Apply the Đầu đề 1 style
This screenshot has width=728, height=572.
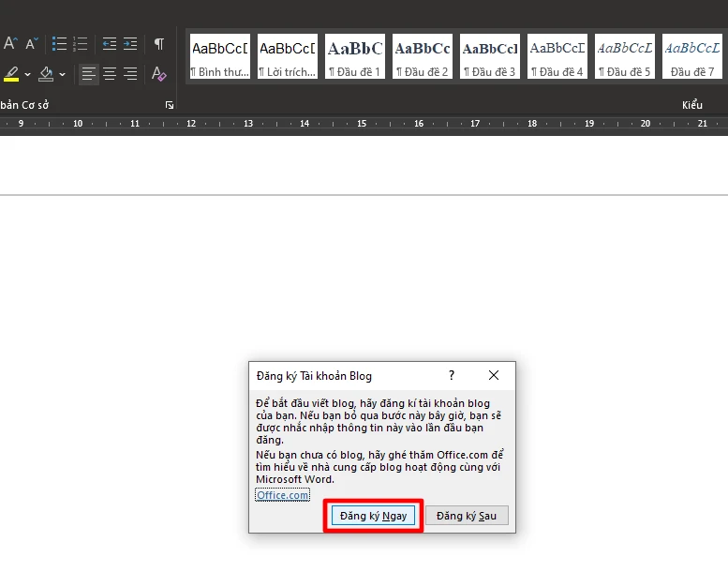(x=355, y=56)
